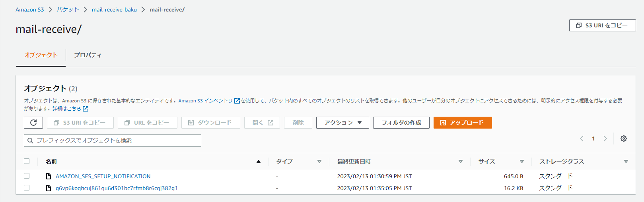644x202 pixels.
Task: Sort by サイズ column arrow
Action: pyautogui.click(x=522, y=162)
